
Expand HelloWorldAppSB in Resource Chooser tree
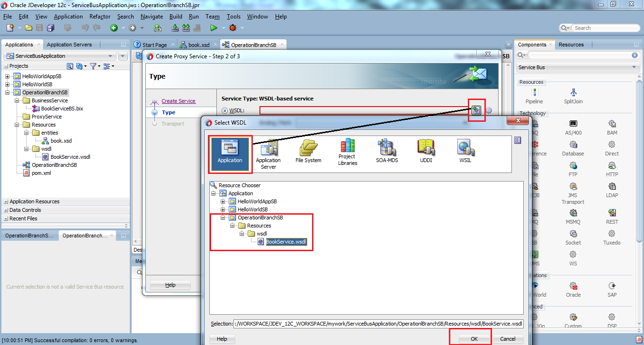click(223, 201)
